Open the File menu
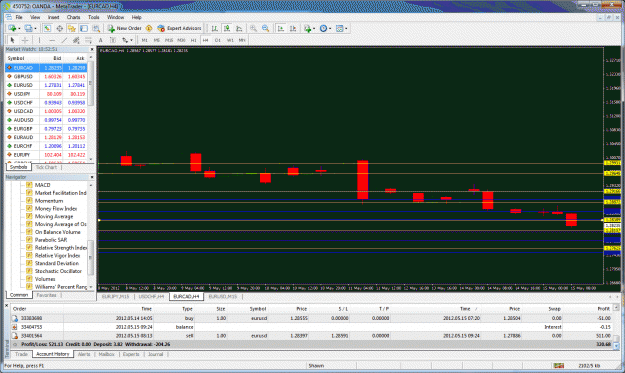Screen dimensions: 625x373 [19, 17]
